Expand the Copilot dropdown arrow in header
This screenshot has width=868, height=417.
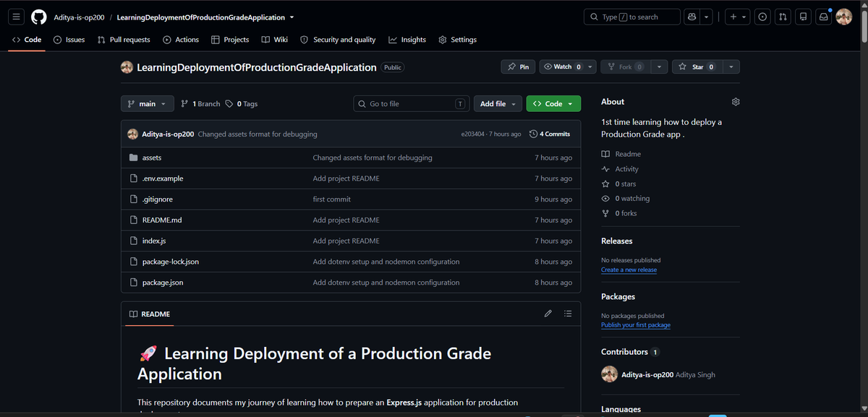[x=707, y=17]
